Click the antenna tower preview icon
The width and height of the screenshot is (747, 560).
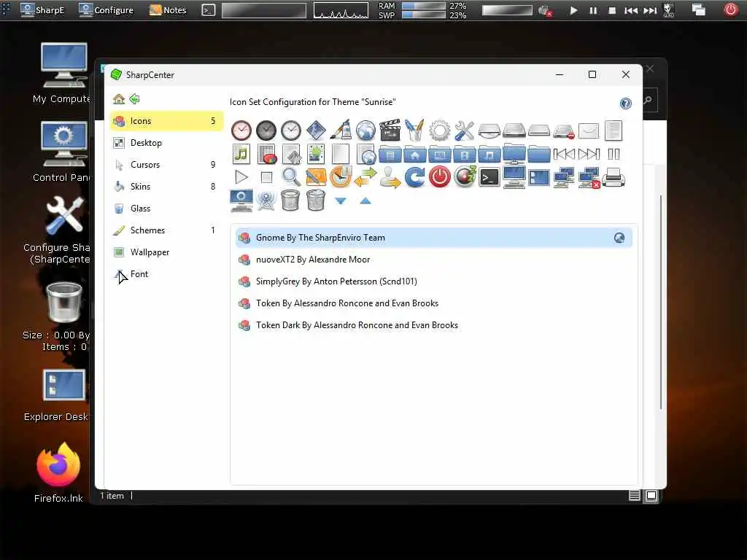(266, 200)
